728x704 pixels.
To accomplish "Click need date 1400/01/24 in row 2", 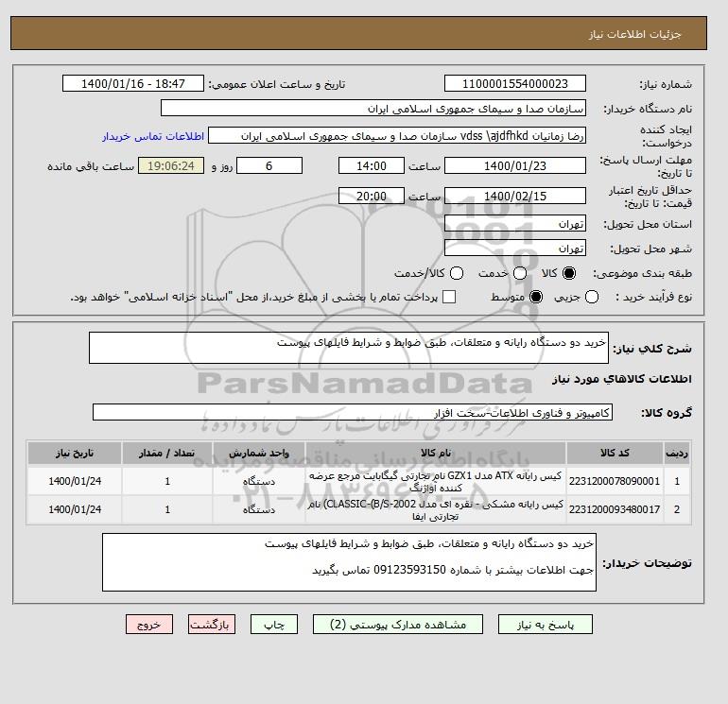I will coord(75,509).
